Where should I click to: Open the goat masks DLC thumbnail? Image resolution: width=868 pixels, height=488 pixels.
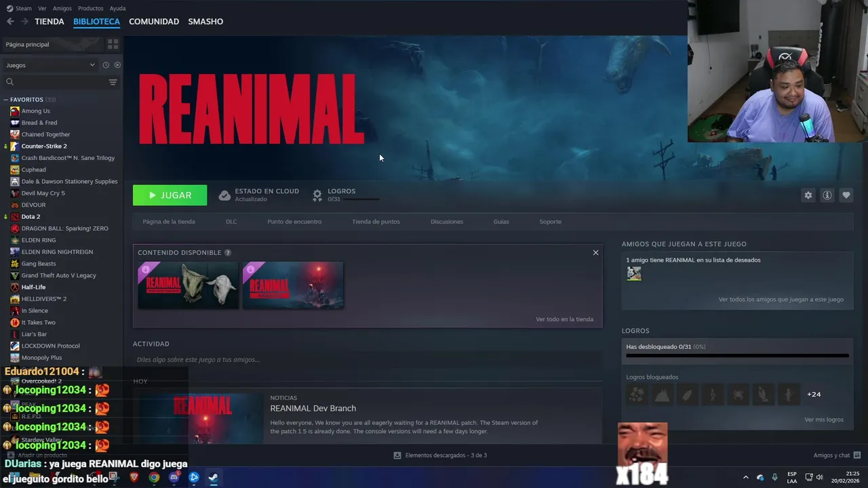(x=188, y=285)
